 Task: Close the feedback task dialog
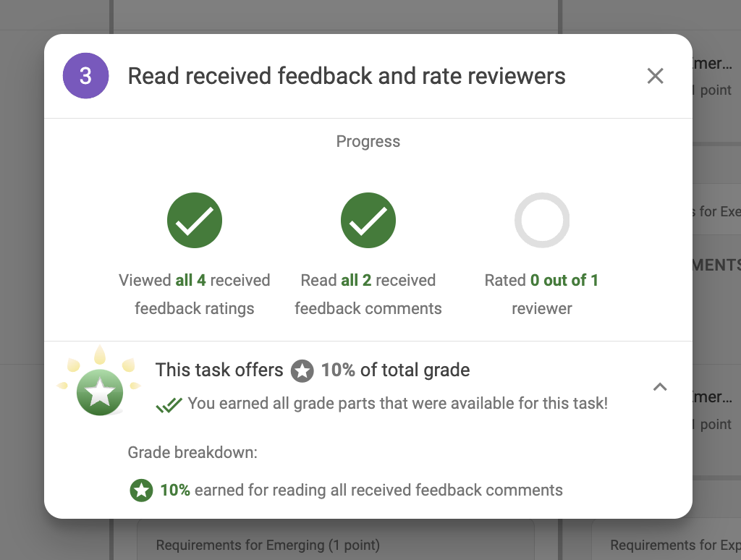coord(655,76)
